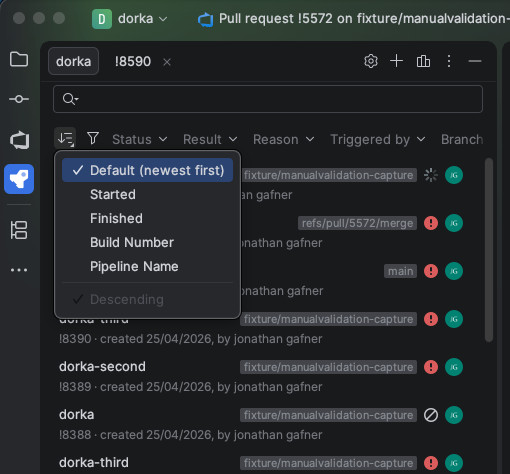510x474 pixels.
Task: Open the Reason filter dropdown
Action: point(284,139)
